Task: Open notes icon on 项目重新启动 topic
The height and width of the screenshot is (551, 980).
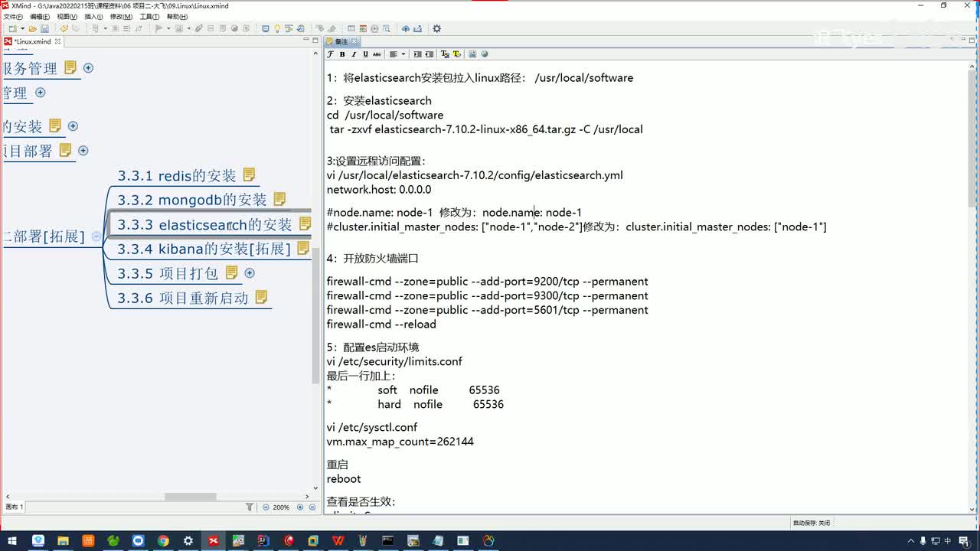Action: coord(261,297)
